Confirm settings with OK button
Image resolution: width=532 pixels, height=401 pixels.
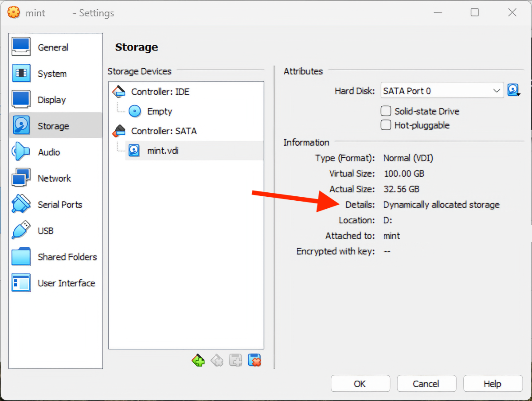coord(360,384)
